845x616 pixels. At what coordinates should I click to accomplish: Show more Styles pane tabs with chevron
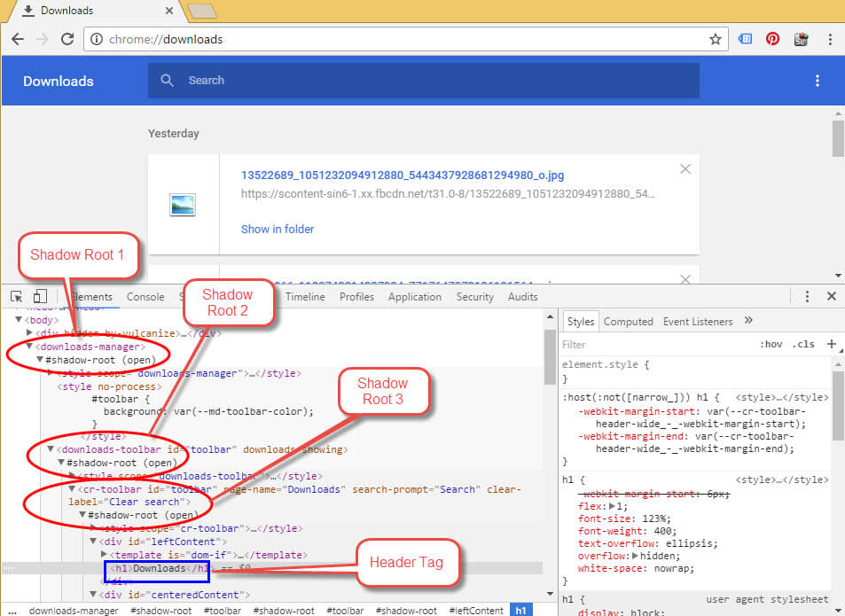point(748,321)
